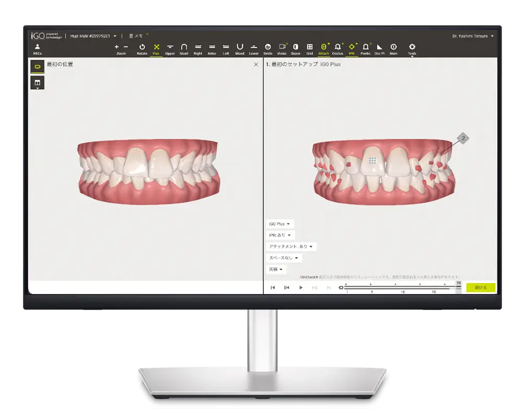Switch to the Right side view
Viewport: 525px width, 420px height.
pos(198,49)
